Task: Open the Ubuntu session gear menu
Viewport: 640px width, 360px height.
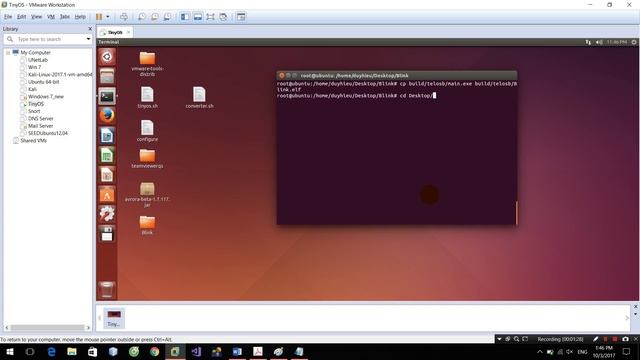Action: tap(634, 42)
